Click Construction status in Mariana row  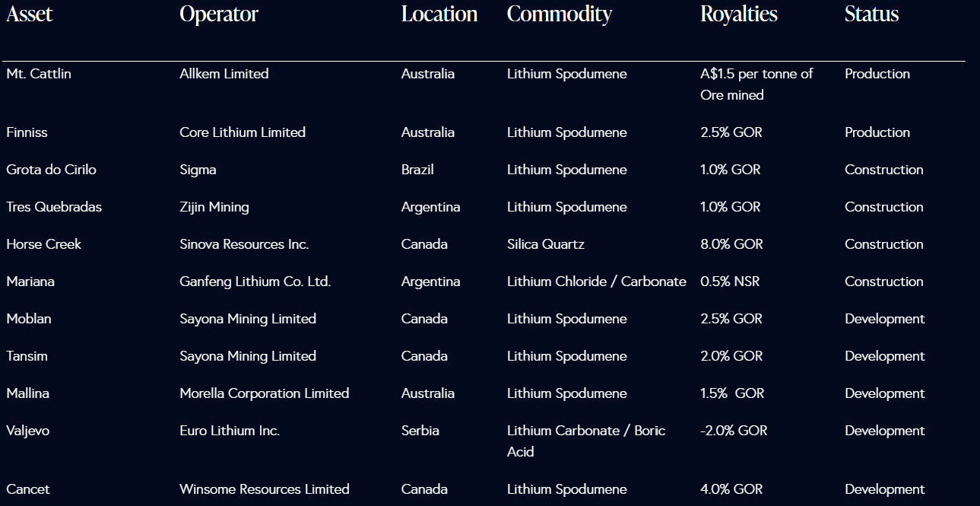884,282
